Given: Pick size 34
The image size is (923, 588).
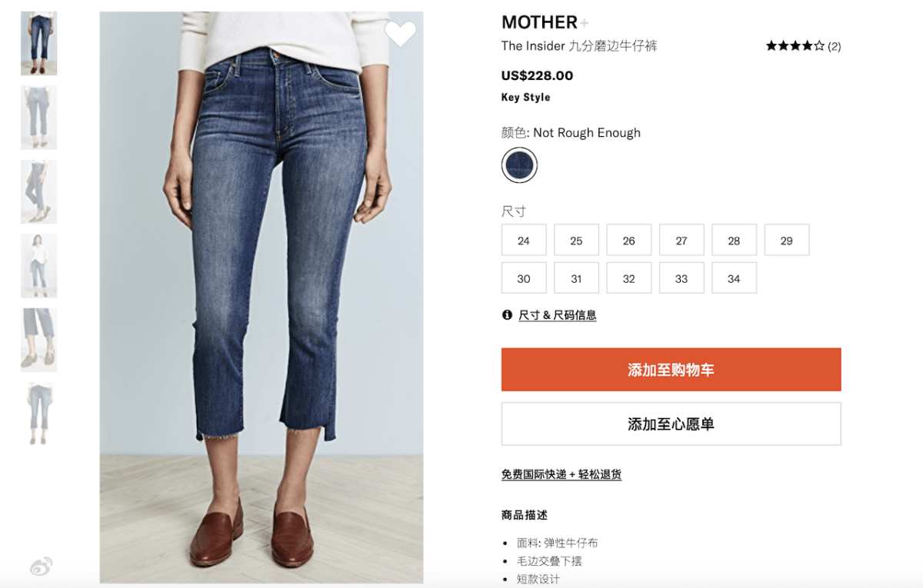Looking at the screenshot, I should click(734, 278).
